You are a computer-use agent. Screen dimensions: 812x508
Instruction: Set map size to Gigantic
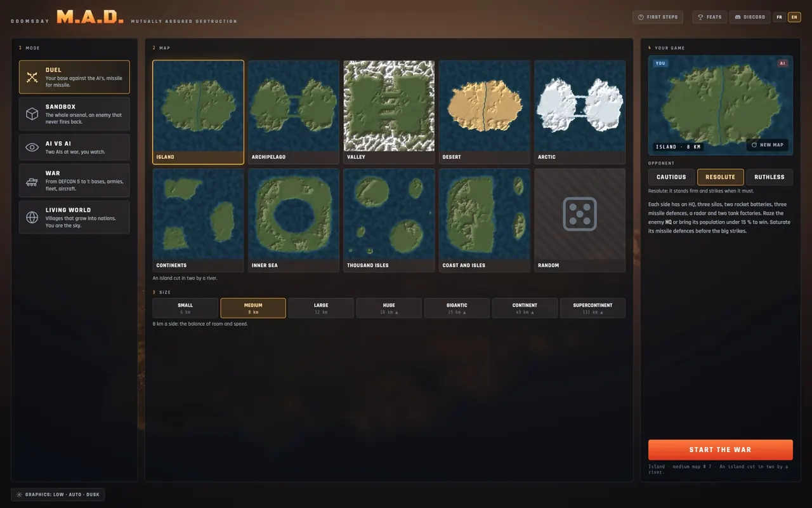click(x=457, y=308)
